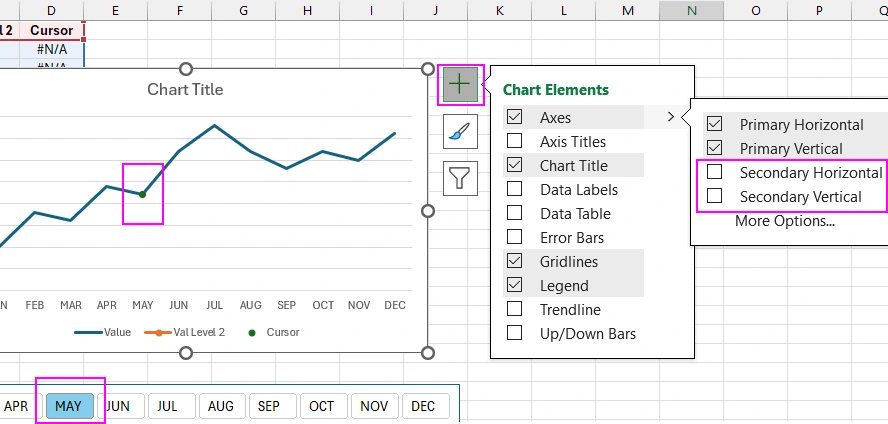Select the MAY month button
The image size is (888, 424).
pyautogui.click(x=69, y=406)
